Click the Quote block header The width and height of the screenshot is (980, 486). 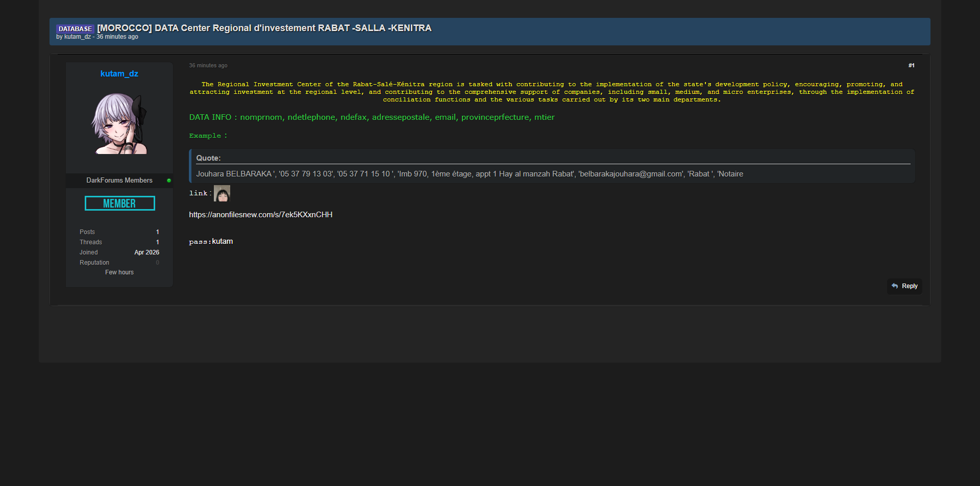point(209,158)
